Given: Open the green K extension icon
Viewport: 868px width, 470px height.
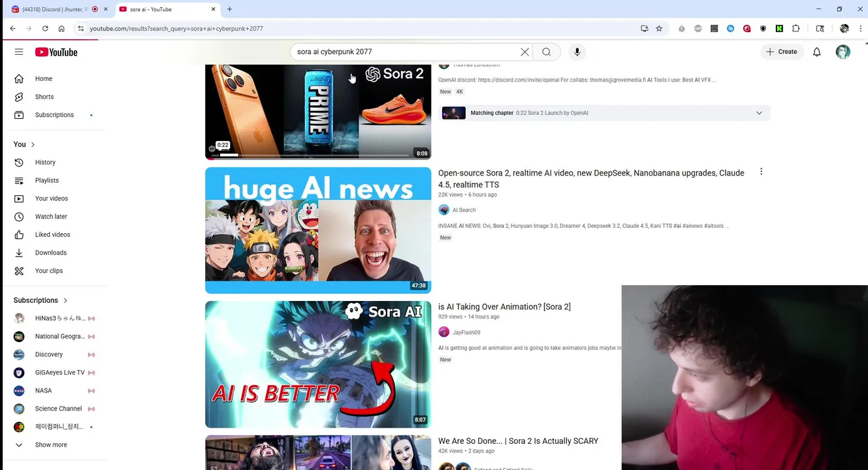Looking at the screenshot, I should tap(779, 29).
